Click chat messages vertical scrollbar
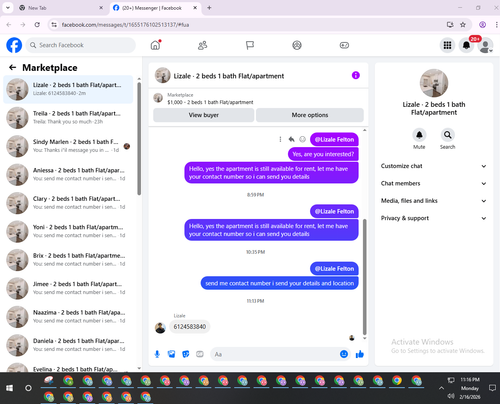Image resolution: width=500 pixels, height=404 pixels. (364, 277)
